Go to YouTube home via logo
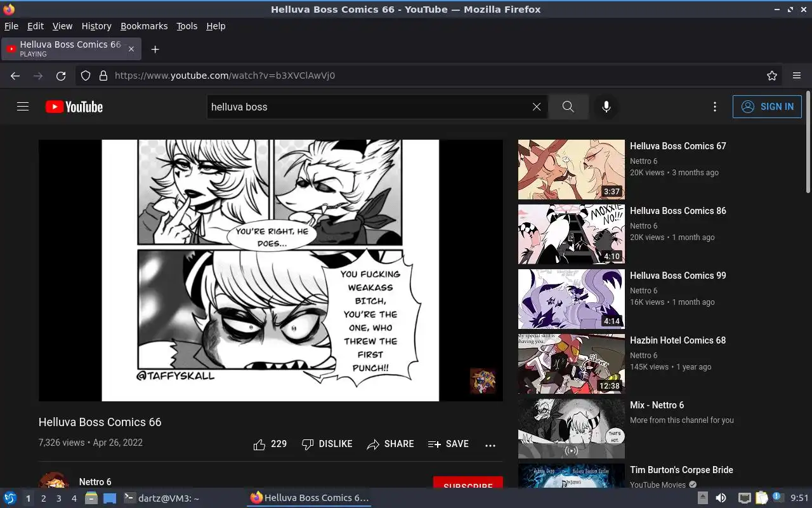Image resolution: width=812 pixels, height=508 pixels. 74,107
